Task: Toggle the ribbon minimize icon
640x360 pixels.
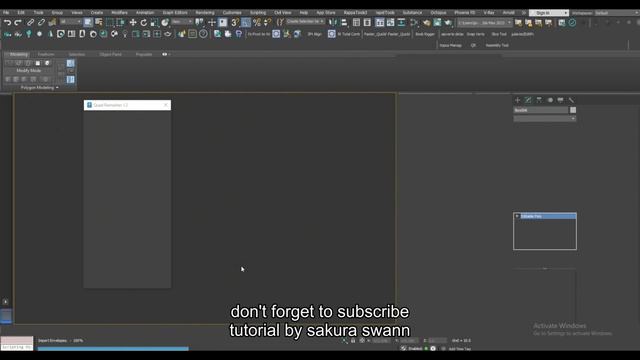Action: pyautogui.click(x=165, y=54)
